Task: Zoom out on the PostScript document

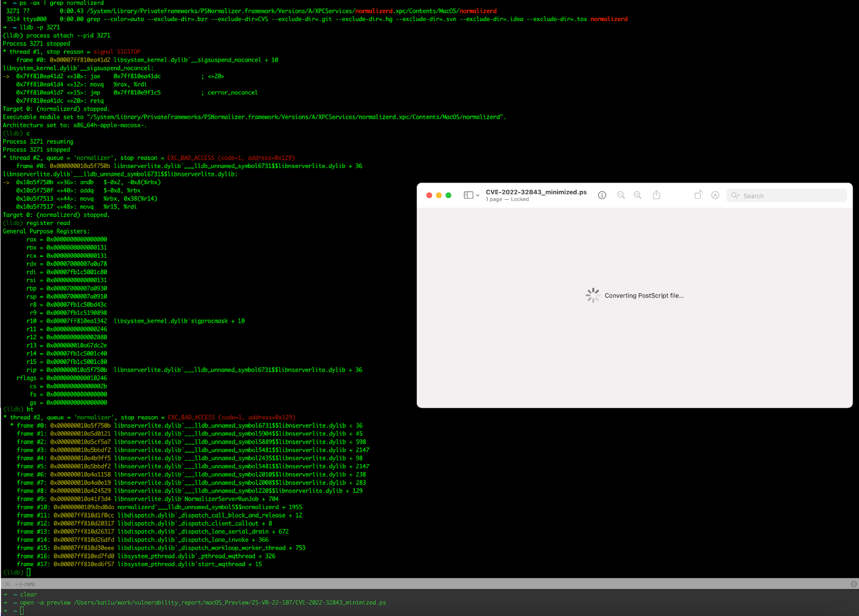Action: point(621,195)
